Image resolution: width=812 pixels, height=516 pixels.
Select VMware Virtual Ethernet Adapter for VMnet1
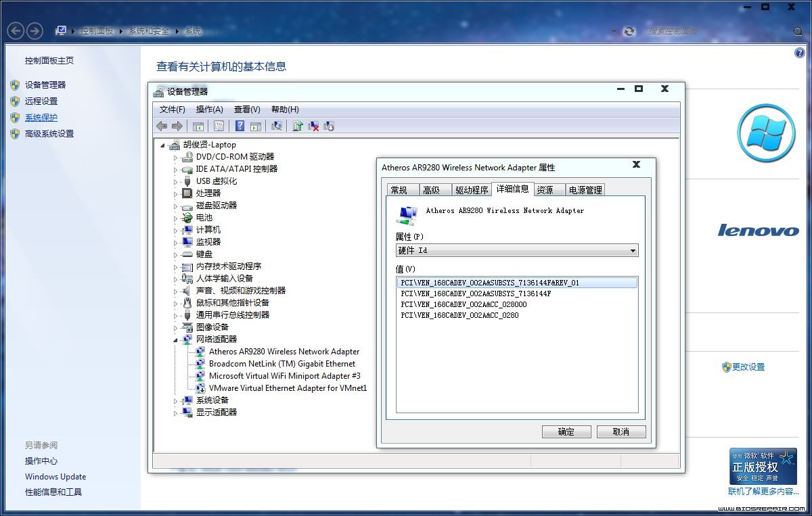click(288, 388)
